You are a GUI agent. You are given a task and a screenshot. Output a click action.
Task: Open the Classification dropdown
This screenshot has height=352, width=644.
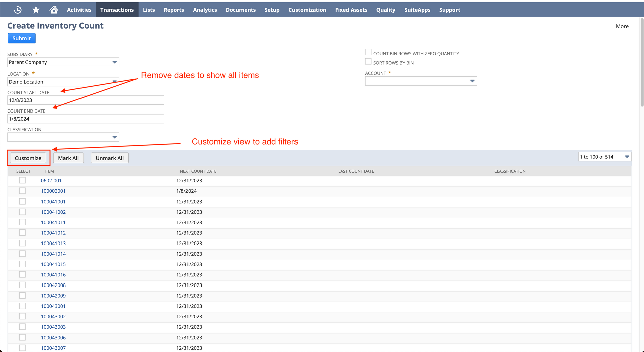114,137
